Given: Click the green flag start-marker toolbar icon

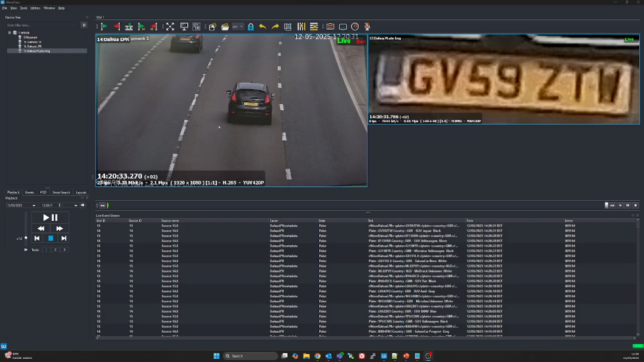Looking at the screenshot, I should (x=104, y=27).
